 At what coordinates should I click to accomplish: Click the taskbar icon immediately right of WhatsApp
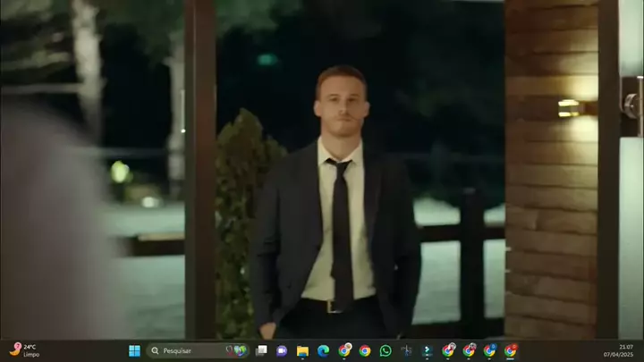[407, 350]
